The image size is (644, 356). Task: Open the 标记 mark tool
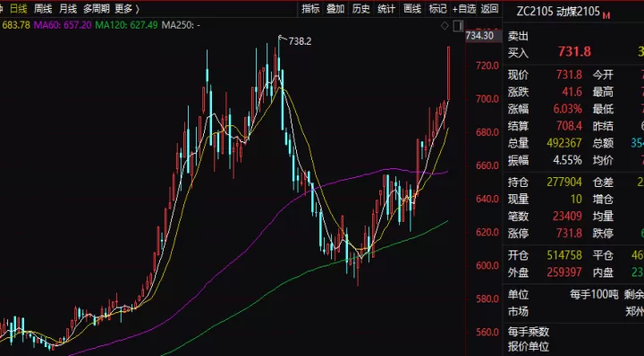pyautogui.click(x=437, y=9)
